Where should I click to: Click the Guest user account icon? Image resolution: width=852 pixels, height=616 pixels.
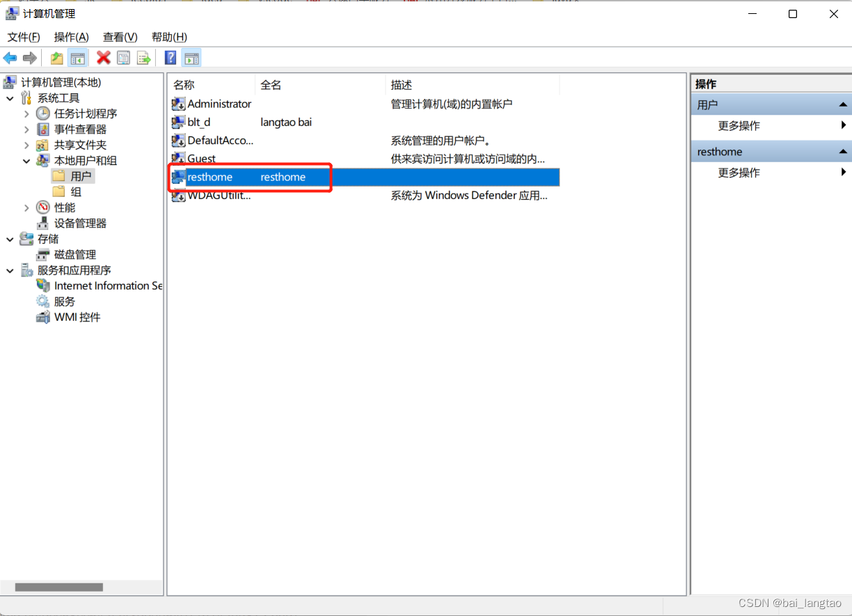point(178,159)
